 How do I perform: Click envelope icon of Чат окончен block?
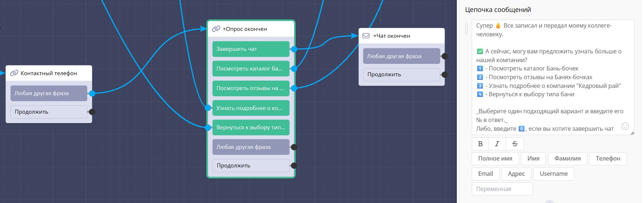[366, 36]
